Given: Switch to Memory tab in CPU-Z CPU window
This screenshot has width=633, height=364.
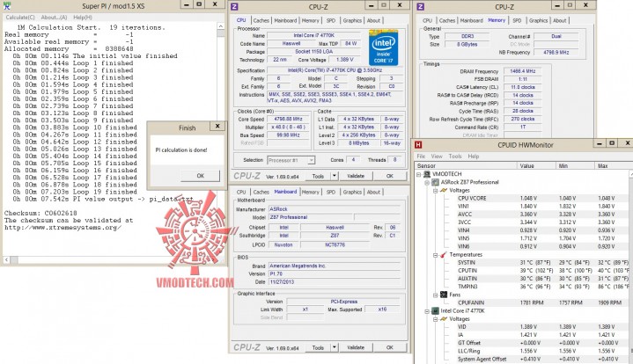Looking at the screenshot, I should [310, 20].
